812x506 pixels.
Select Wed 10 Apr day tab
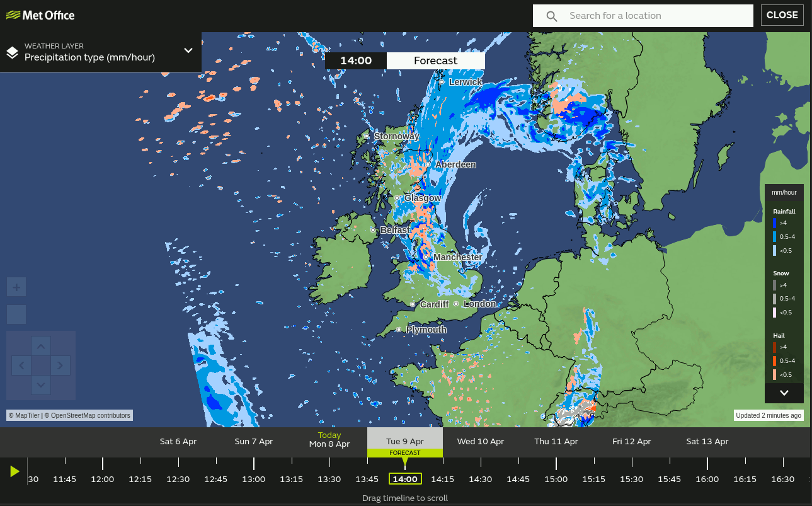(x=481, y=442)
